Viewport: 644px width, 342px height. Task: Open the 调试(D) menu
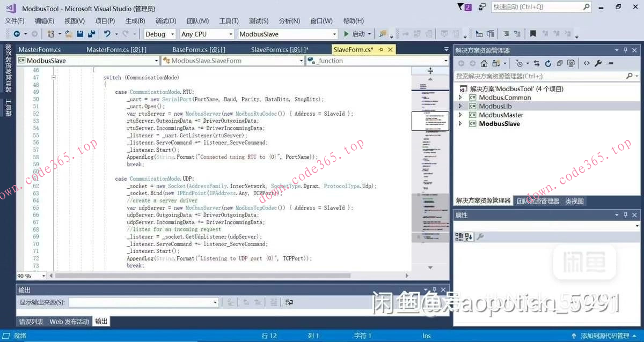point(166,21)
